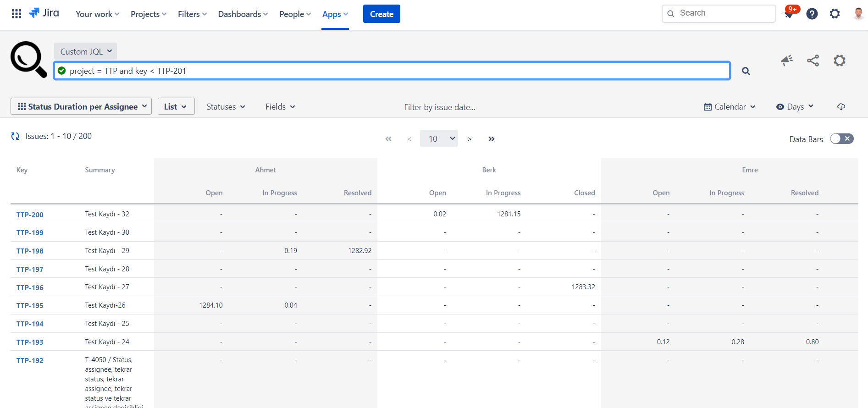Run the JQL search magnifier icon
Viewport: 868px width, 408px height.
[746, 71]
